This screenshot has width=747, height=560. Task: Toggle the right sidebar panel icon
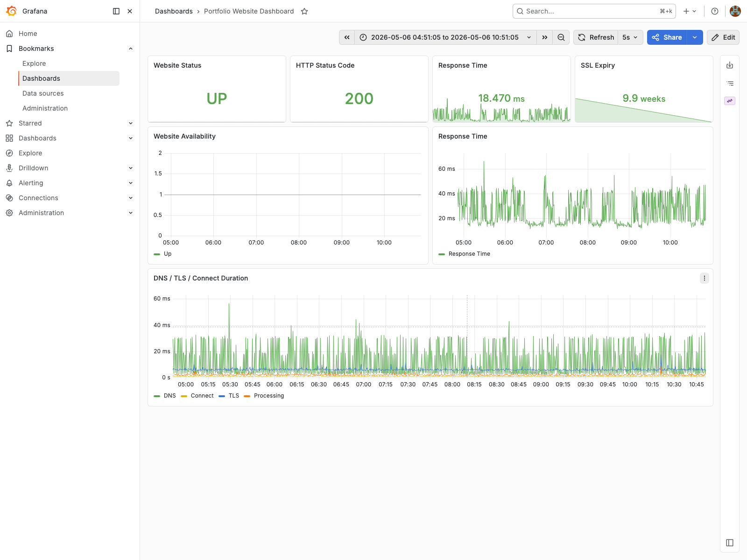click(730, 543)
